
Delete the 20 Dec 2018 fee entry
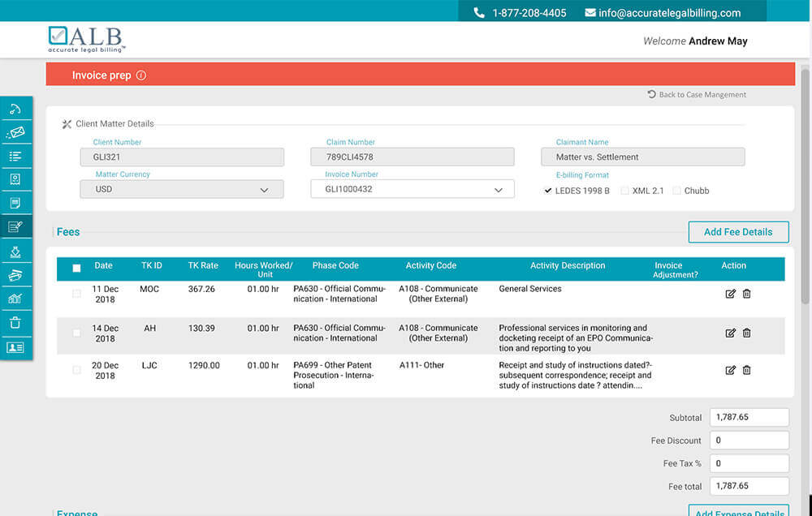point(746,370)
